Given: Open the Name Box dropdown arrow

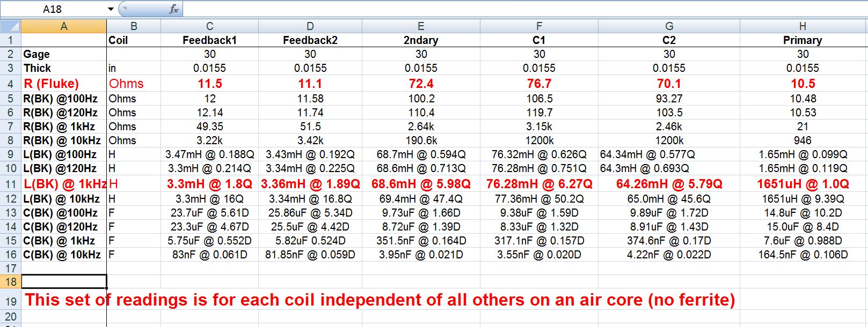Looking at the screenshot, I should coord(111,9).
